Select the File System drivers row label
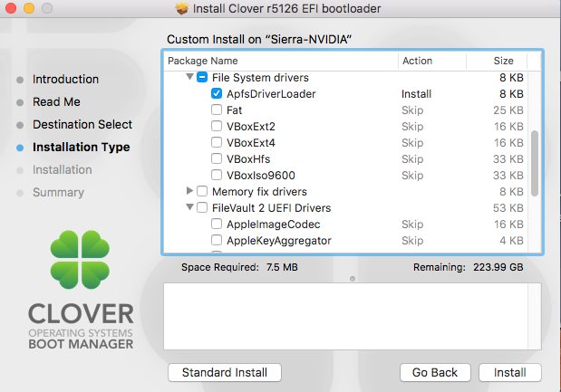 (x=260, y=77)
